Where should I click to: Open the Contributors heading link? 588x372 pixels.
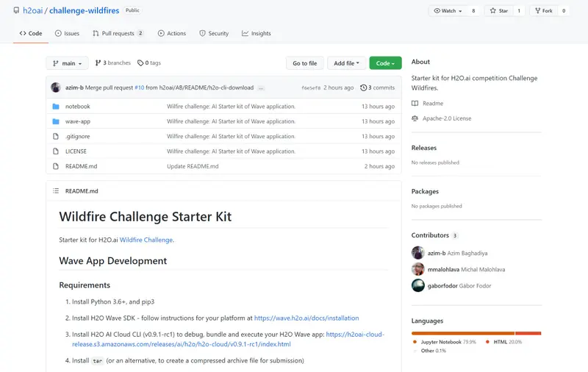(x=434, y=235)
